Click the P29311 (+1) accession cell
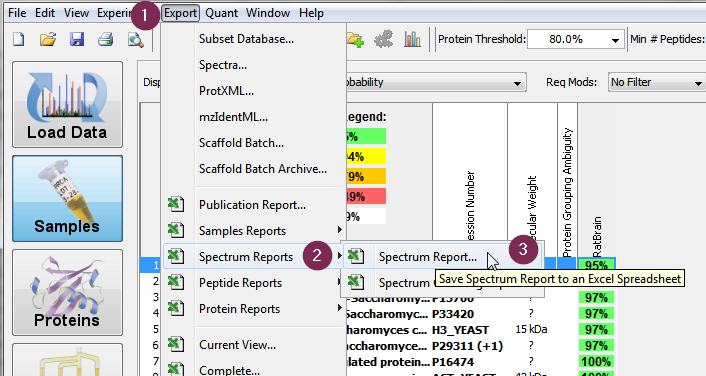Screen dimensions: 706x376 point(467,346)
